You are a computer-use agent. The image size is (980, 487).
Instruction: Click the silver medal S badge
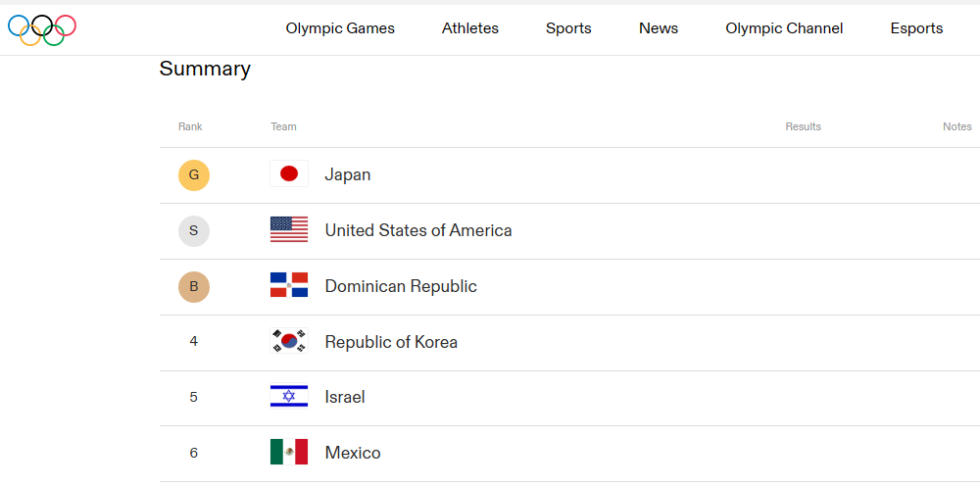[194, 230]
